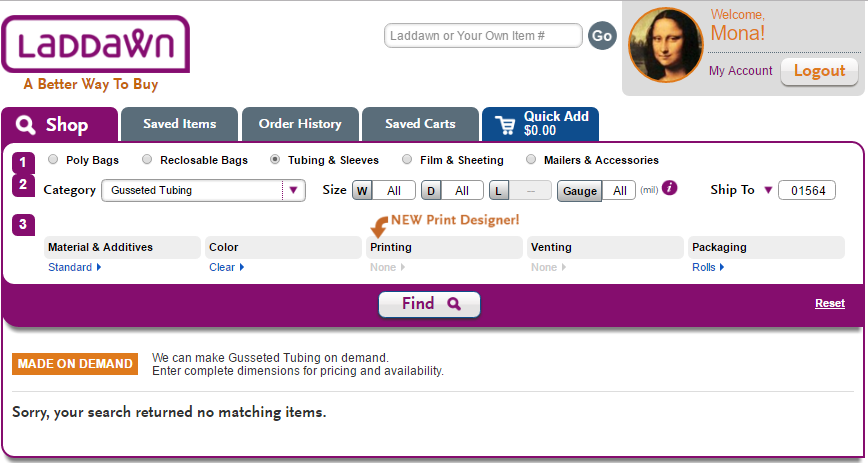Click the magnifier icon on Shop tab
The width and height of the screenshot is (868, 463).
coord(25,125)
